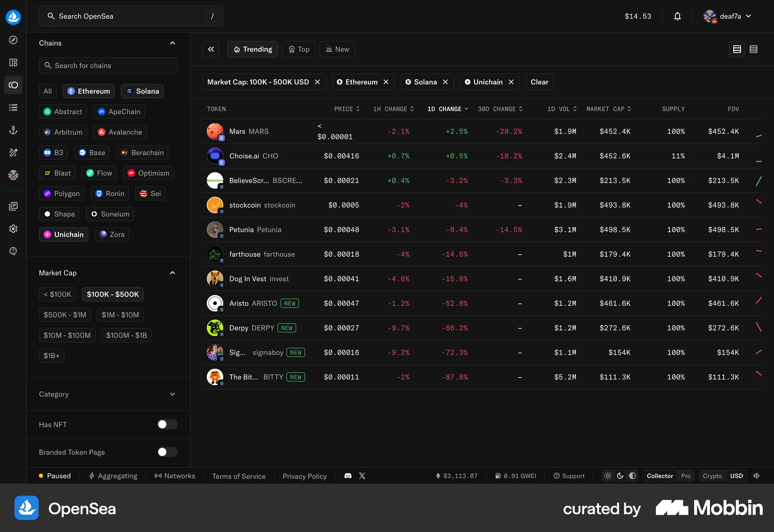Open the Petunia token row
774x532 pixels.
pos(482,230)
